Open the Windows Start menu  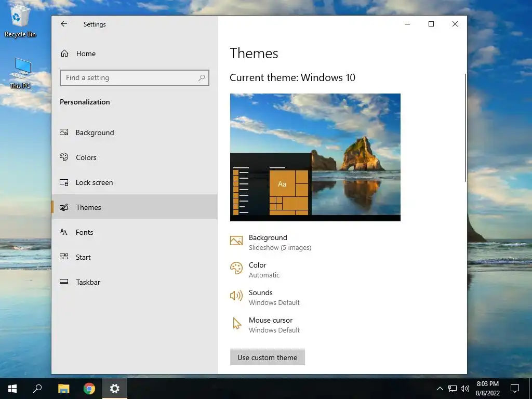point(12,389)
